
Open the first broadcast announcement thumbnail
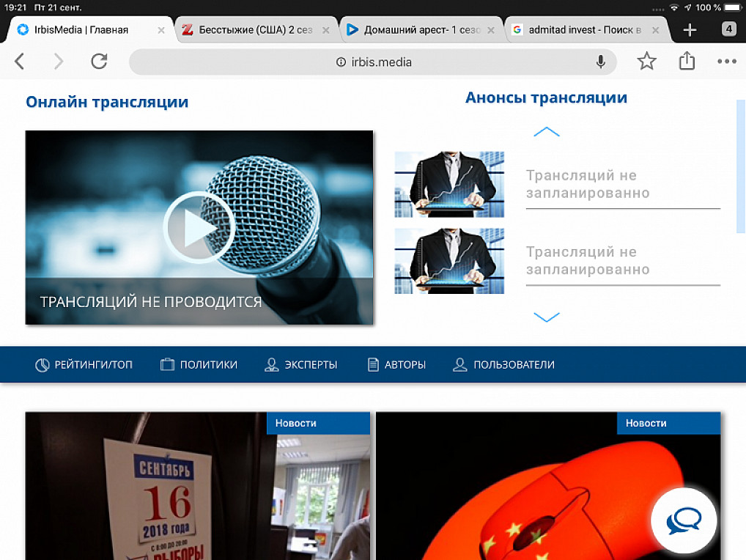[449, 185]
